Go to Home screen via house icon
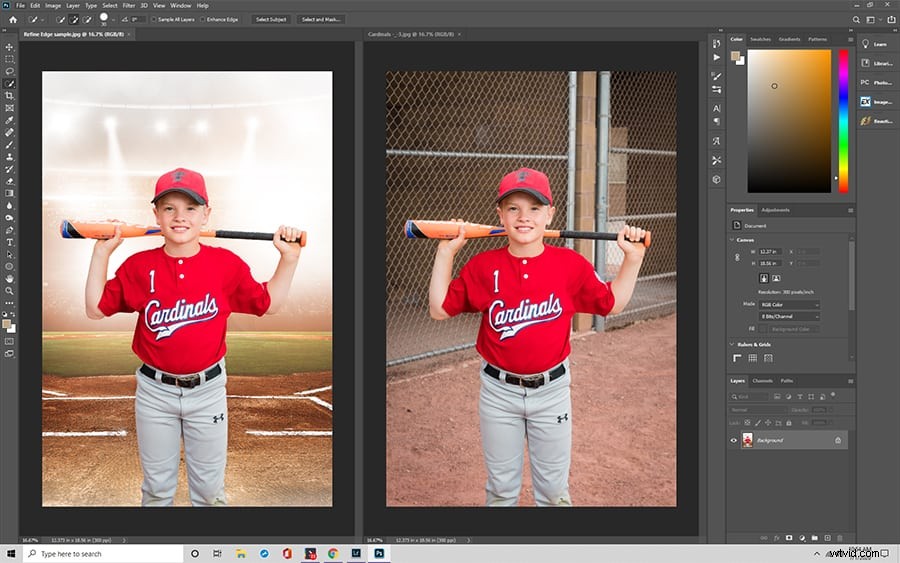The height and width of the screenshot is (563, 900). coord(13,20)
